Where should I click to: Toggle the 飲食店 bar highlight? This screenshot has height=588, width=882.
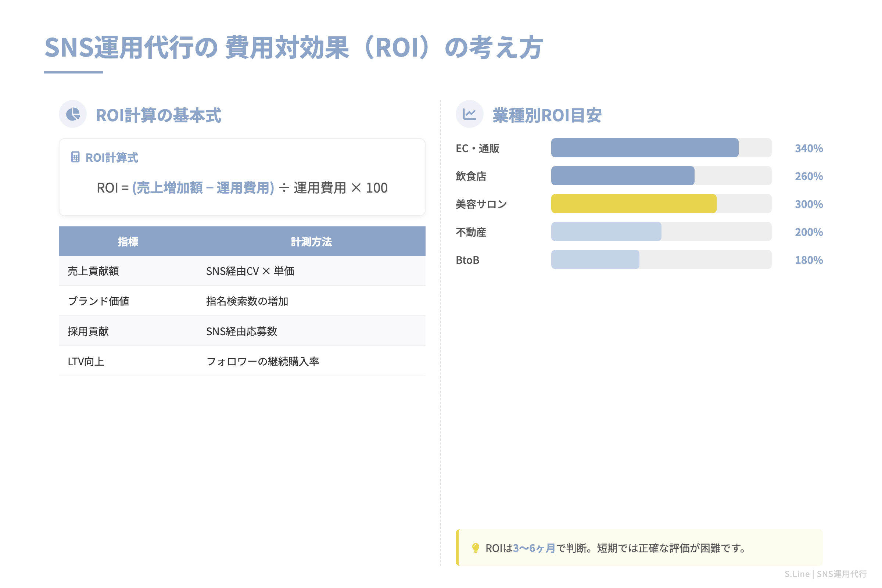click(x=623, y=176)
